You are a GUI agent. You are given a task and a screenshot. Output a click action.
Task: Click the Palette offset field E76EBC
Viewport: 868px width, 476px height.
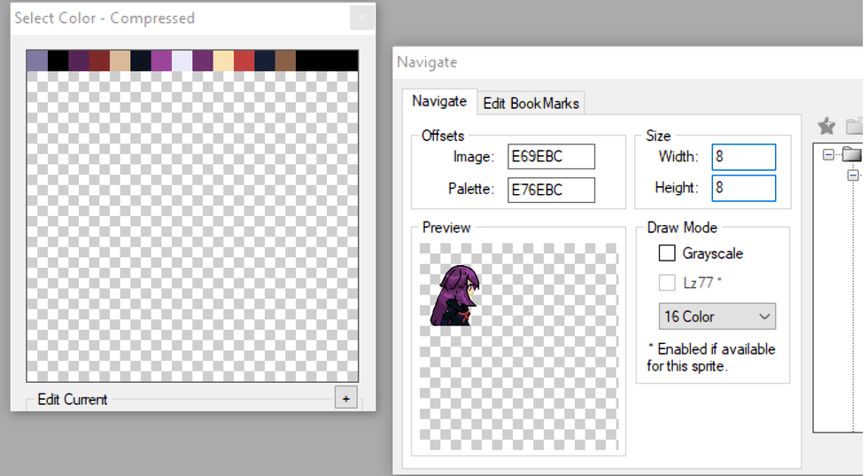(x=551, y=190)
